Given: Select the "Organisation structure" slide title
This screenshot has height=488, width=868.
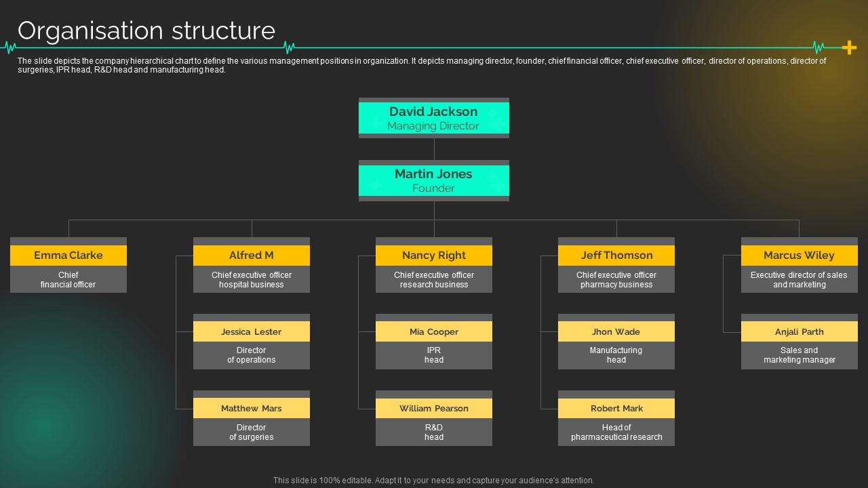Looking at the screenshot, I should click(146, 30).
